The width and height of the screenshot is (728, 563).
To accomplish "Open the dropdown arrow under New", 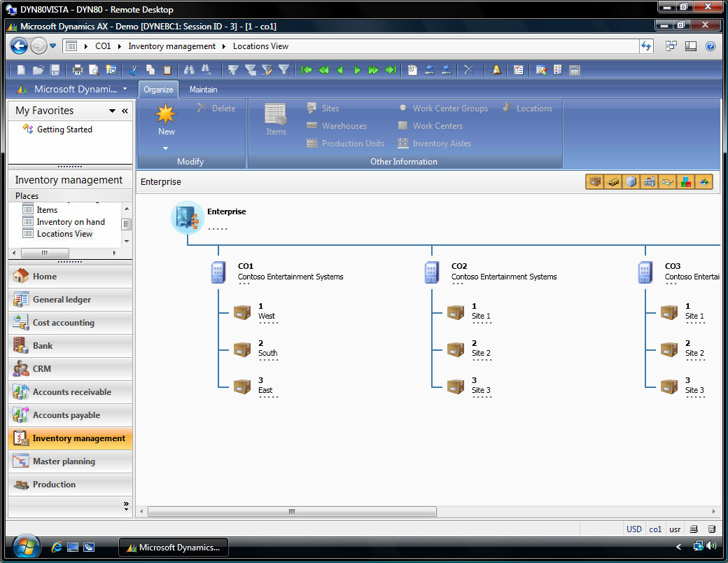I will pos(166,148).
